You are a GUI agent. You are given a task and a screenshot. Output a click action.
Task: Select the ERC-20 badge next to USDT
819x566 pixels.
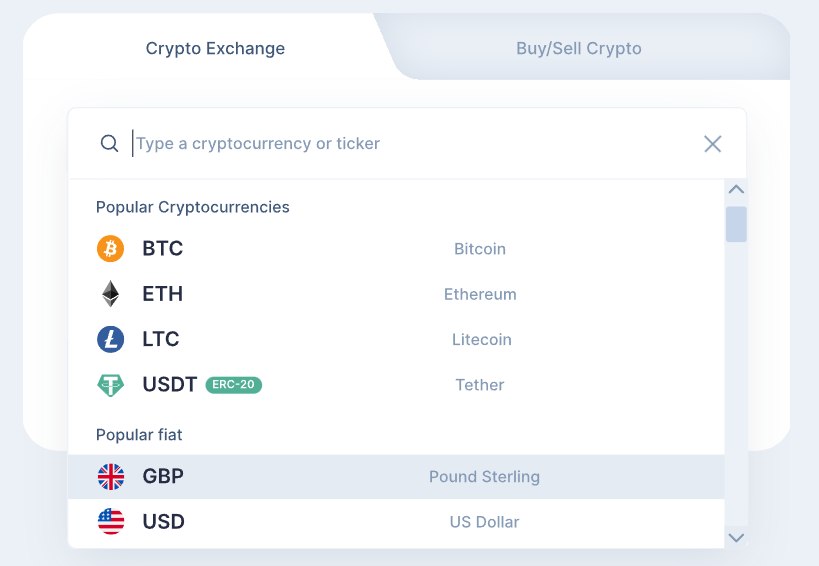point(233,385)
